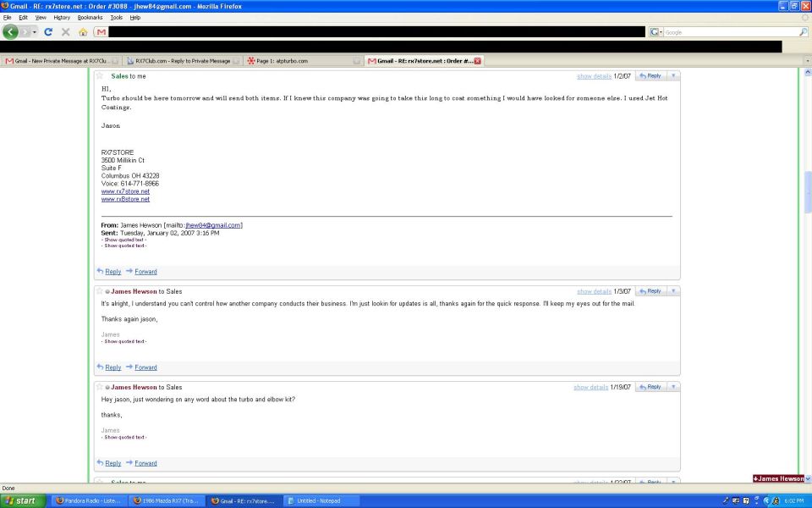Viewport: 812px width, 508px height.
Task: Go back with the green Back arrow
Action: point(10,32)
